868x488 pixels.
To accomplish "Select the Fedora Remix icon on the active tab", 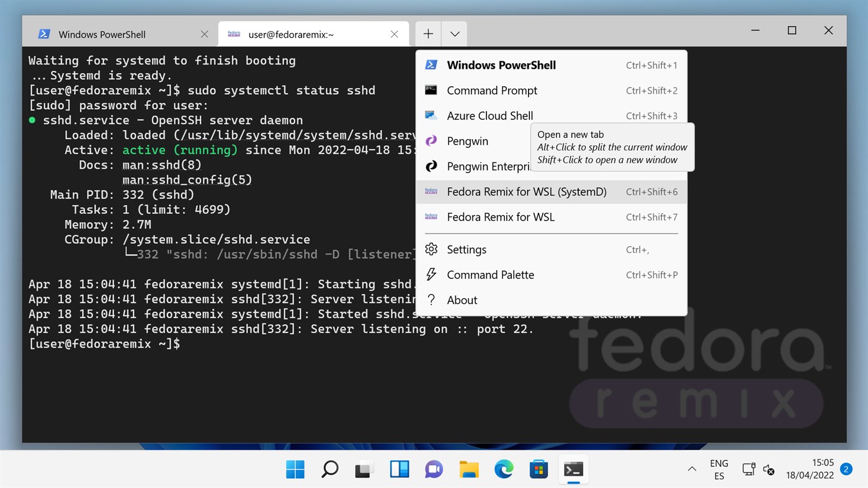I will coord(233,34).
